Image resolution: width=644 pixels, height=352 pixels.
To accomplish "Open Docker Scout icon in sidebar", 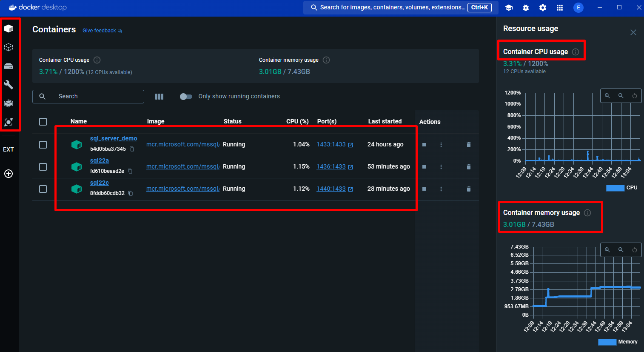I will tap(9, 122).
